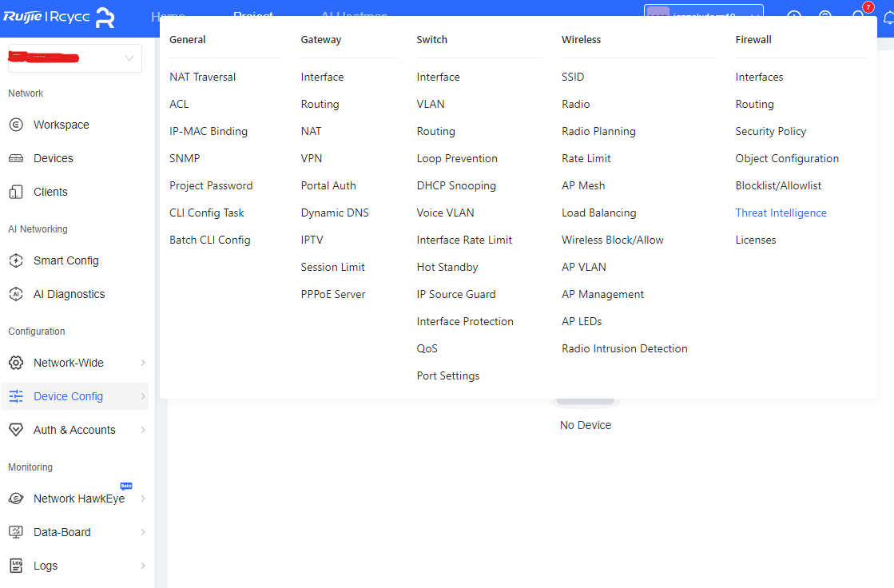The height and width of the screenshot is (588, 894).
Task: Expand the Auth & Accounts arrow
Action: [x=143, y=430]
